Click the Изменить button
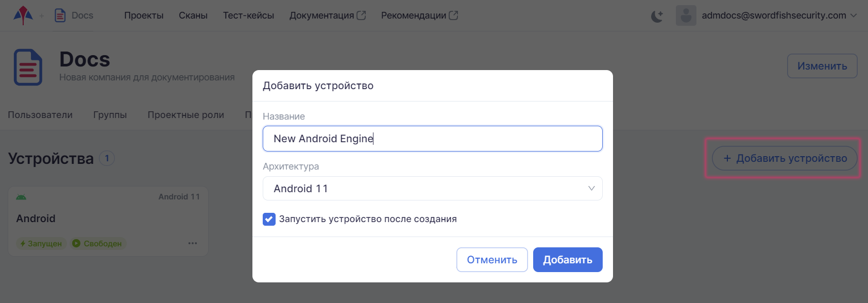The height and width of the screenshot is (303, 868). [822, 66]
